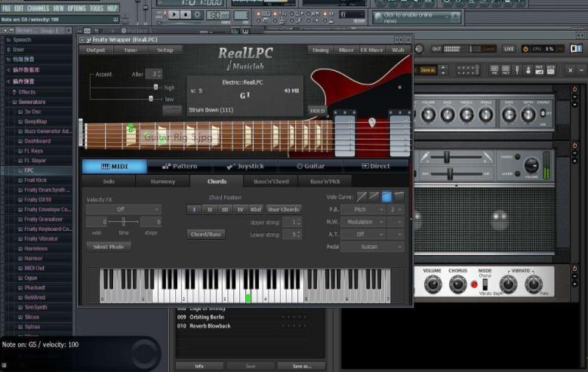This screenshot has height=372, width=588.
Task: Click the Guitar panel icon
Action: click(300, 166)
